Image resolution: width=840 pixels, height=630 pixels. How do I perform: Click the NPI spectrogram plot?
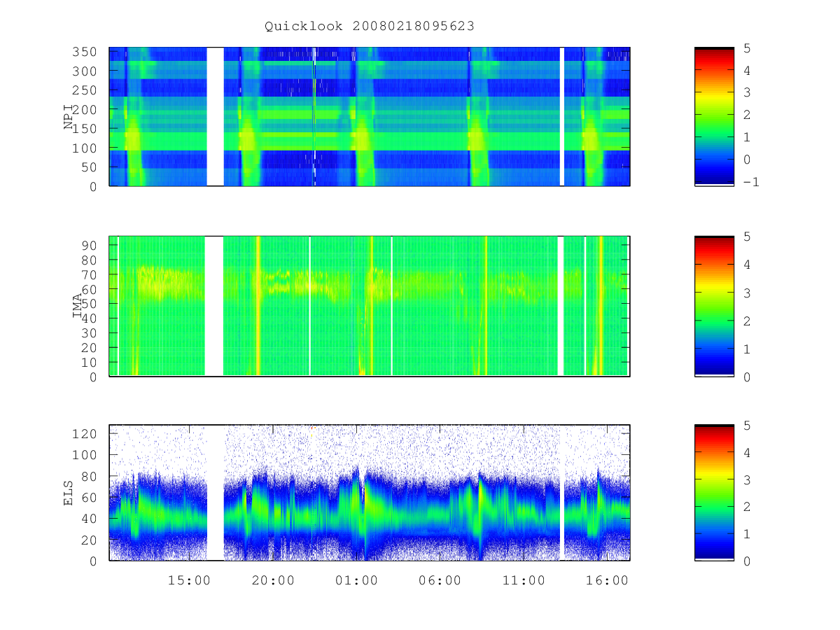[x=370, y=116]
